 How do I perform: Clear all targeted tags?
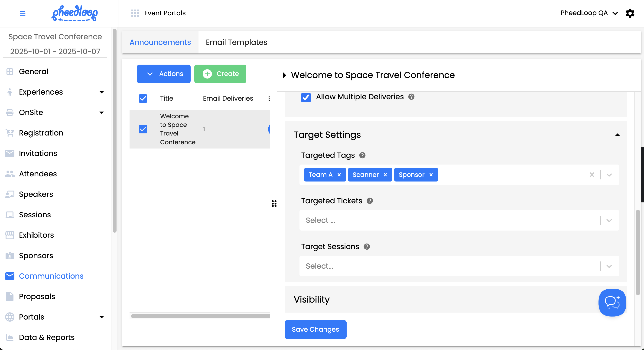click(x=592, y=175)
